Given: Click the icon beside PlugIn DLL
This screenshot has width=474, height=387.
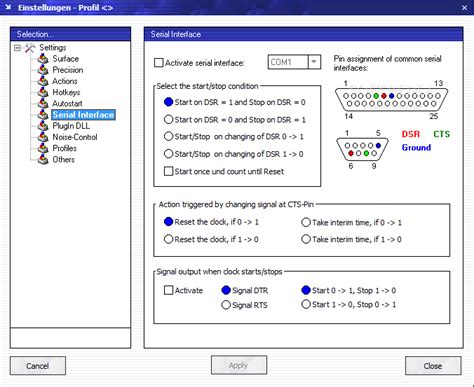Looking at the screenshot, I should [43, 126].
